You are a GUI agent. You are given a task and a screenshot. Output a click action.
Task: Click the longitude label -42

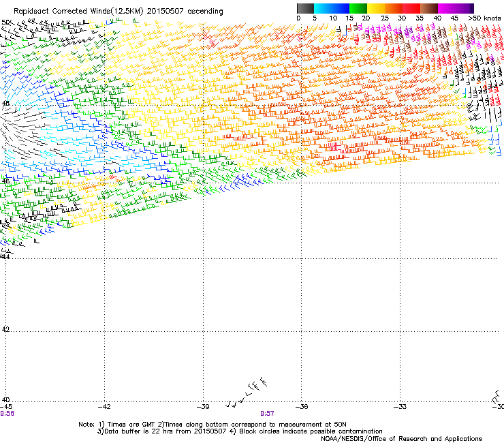(x=104, y=407)
